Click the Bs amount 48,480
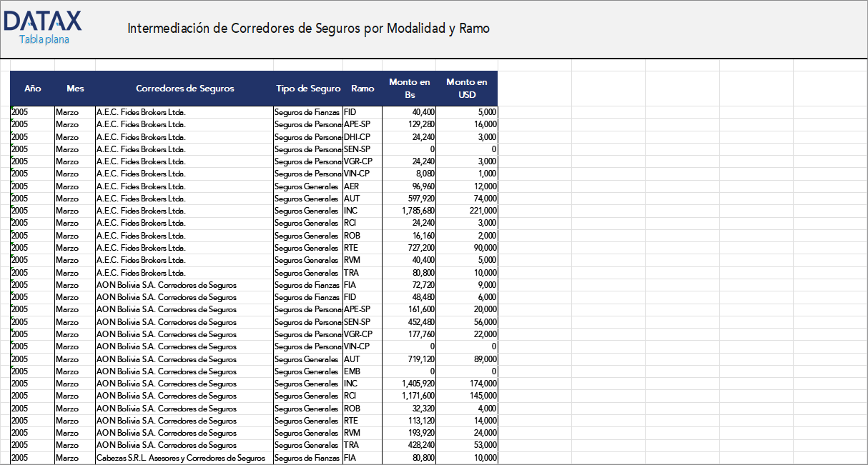Viewport: 868px width, 465px height. click(409, 297)
